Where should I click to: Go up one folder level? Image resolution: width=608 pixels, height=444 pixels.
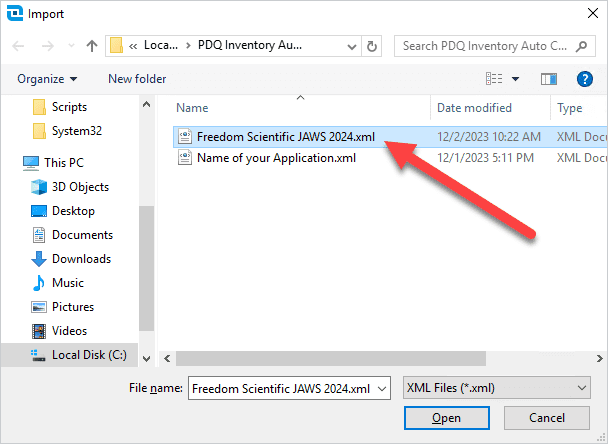(x=92, y=46)
